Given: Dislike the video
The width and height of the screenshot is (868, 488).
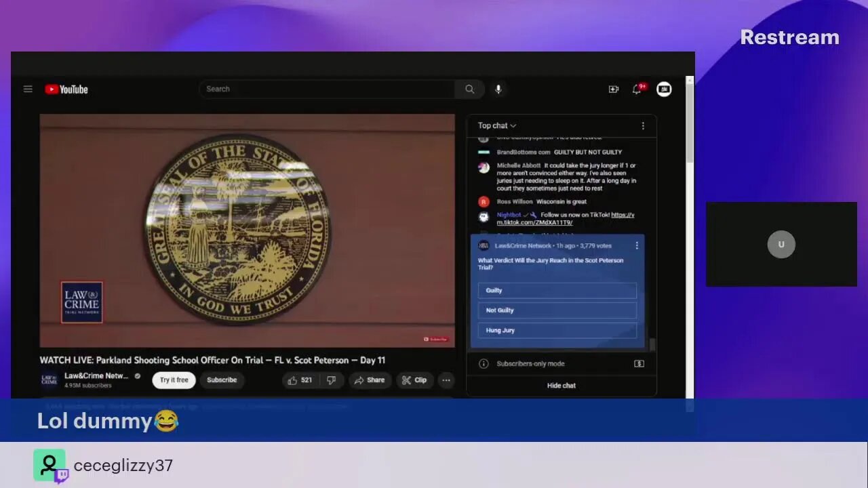Looking at the screenshot, I should [x=332, y=380].
